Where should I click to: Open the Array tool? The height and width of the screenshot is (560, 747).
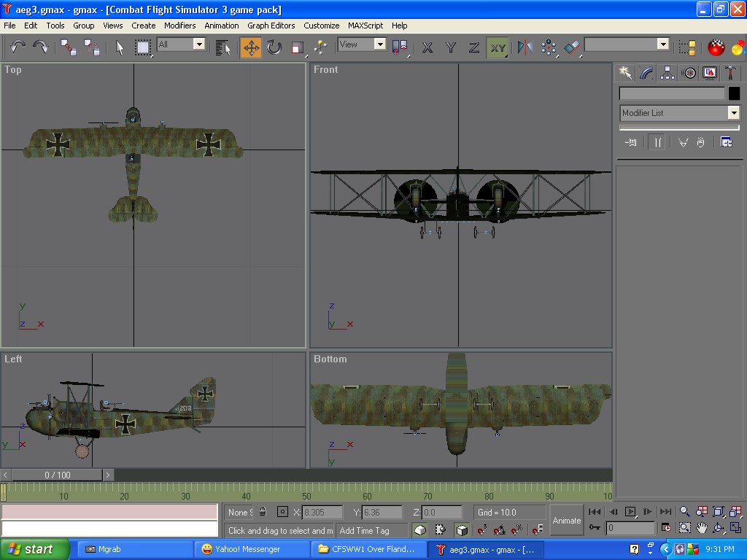[x=549, y=47]
